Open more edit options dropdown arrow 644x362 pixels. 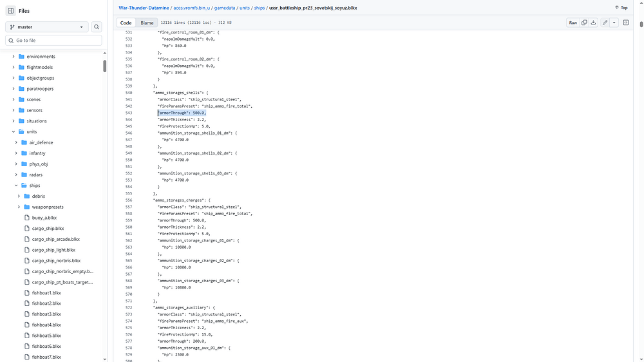point(614,23)
